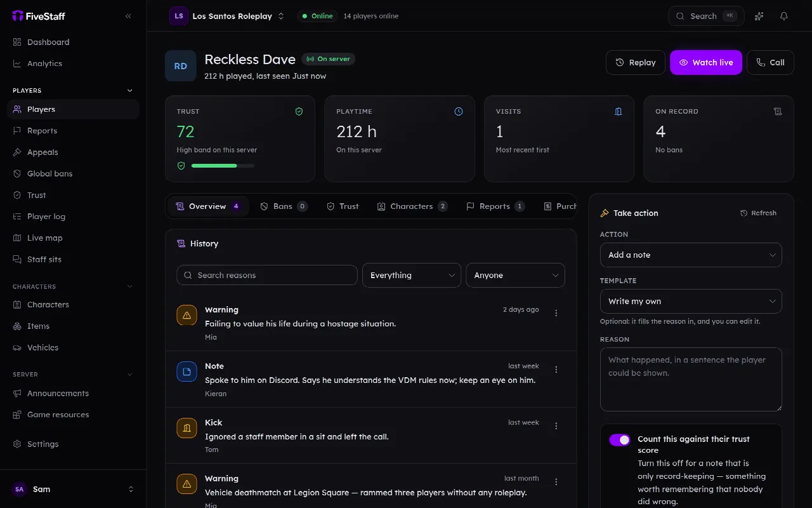Screen dimensions: 812x508
Task: Click the FiveStaff logo icon
Action: coord(18,16)
